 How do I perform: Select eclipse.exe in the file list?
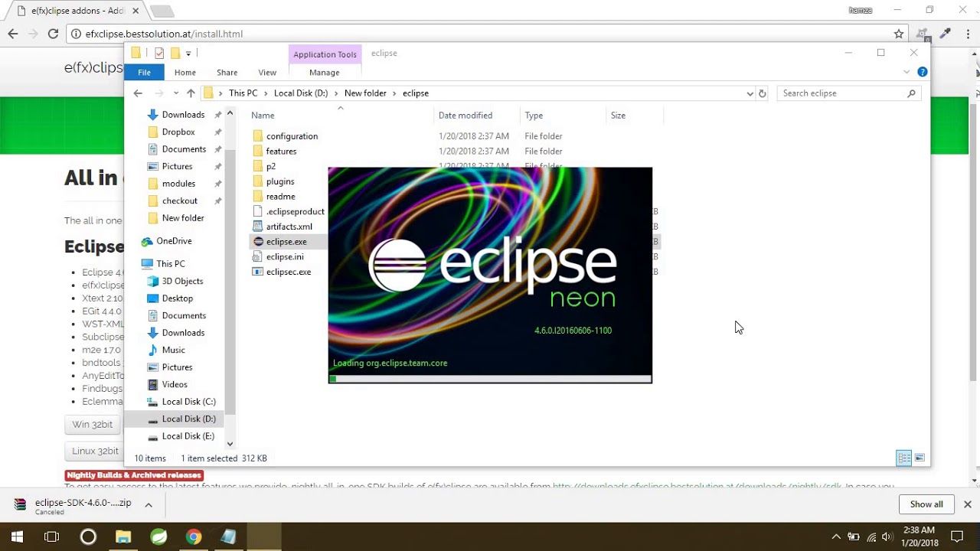pos(286,242)
